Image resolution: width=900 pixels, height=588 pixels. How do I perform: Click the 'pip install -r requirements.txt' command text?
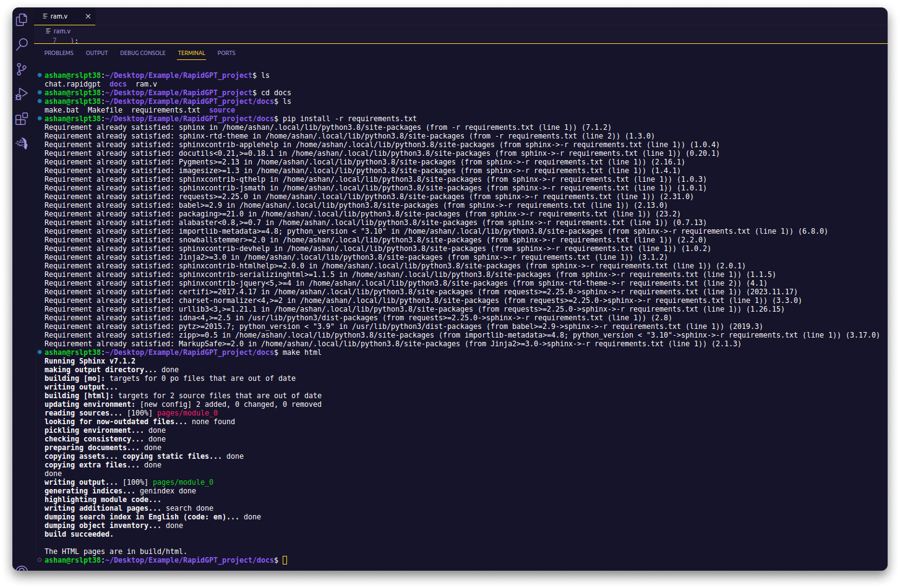click(x=349, y=119)
